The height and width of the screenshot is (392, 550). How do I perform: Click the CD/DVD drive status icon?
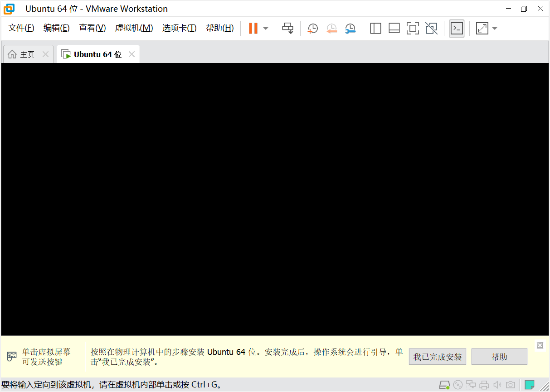coord(458,385)
